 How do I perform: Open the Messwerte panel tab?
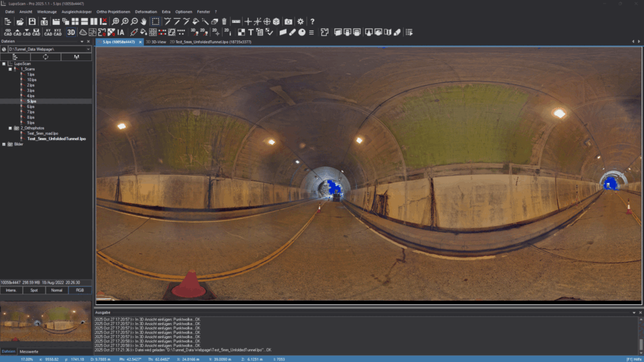(x=29, y=351)
